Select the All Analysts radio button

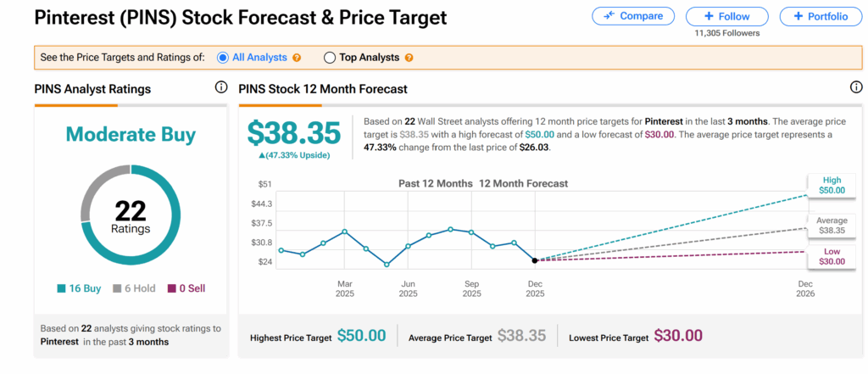point(223,58)
